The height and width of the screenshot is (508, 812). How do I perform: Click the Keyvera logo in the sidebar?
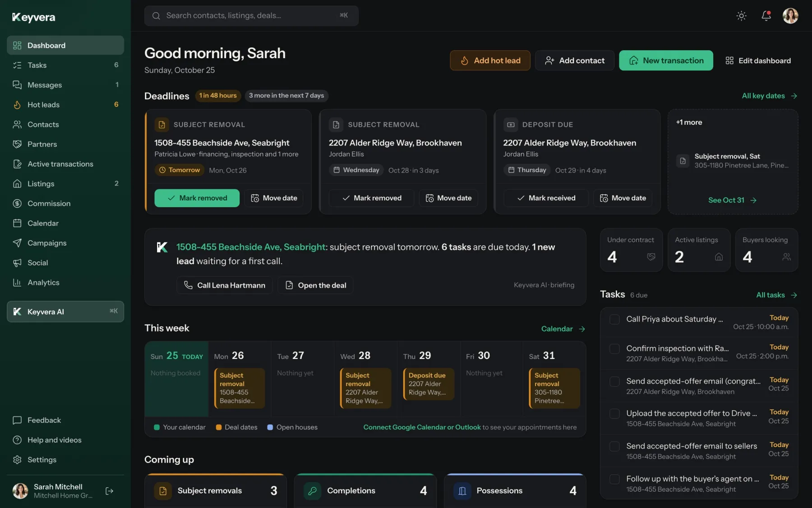coord(34,17)
